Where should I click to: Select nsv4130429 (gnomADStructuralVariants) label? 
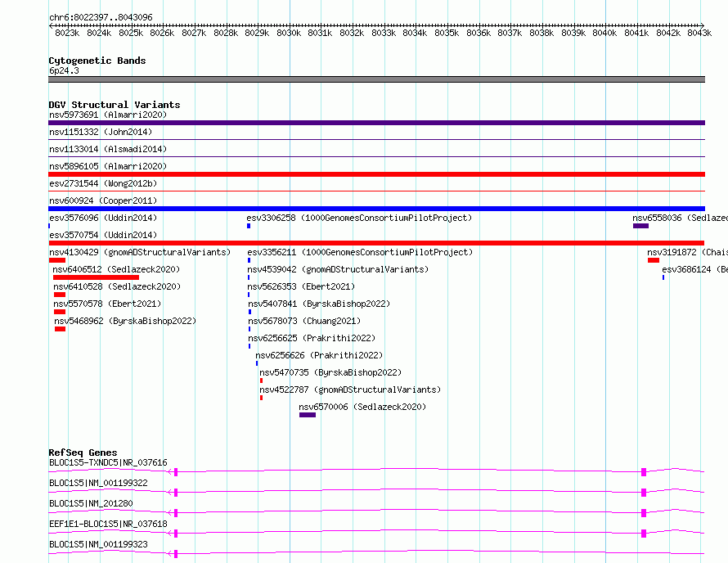(140, 252)
